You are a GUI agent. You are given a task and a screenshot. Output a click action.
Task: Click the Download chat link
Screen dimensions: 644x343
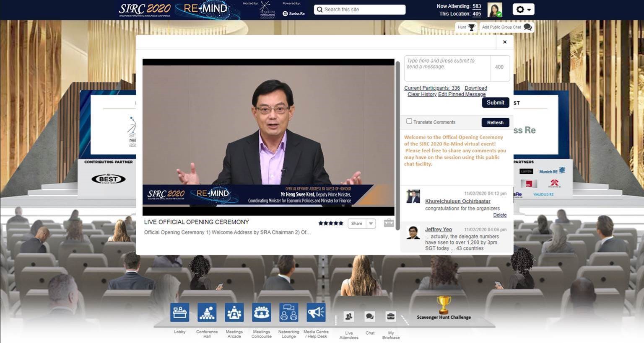click(475, 88)
